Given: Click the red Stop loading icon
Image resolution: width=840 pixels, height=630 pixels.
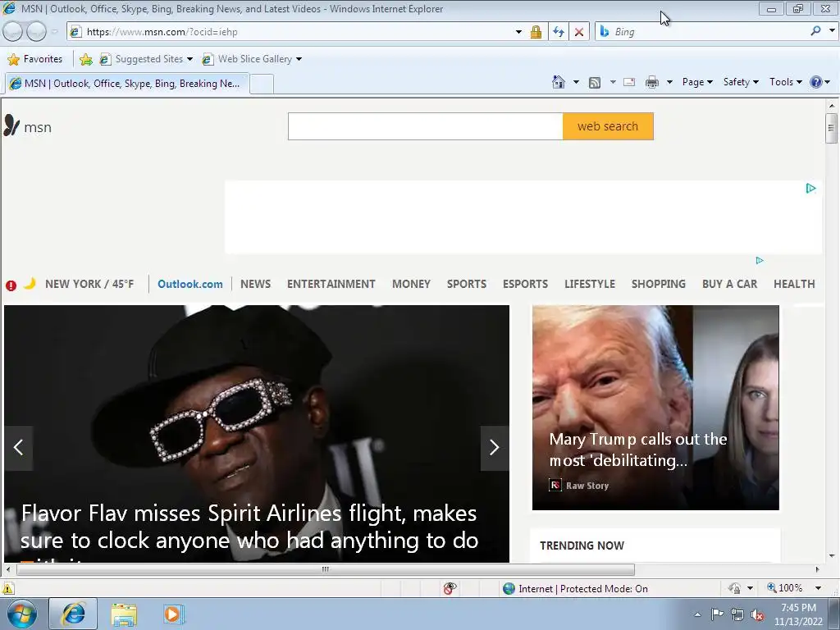Looking at the screenshot, I should tap(579, 32).
